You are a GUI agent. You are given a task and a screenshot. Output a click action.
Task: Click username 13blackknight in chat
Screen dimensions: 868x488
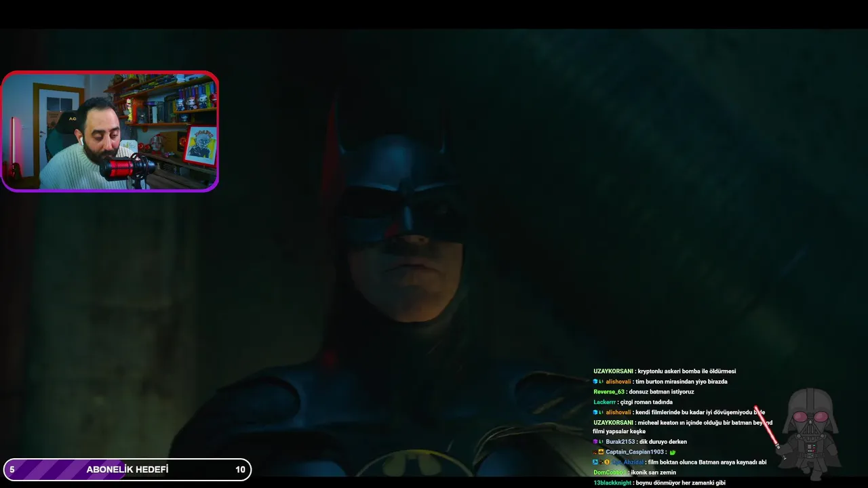coord(612,483)
